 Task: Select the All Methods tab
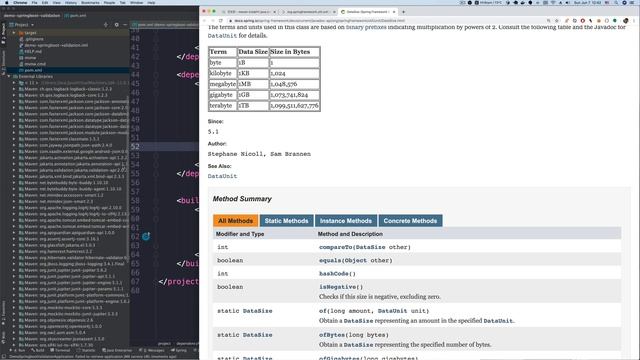(x=236, y=221)
